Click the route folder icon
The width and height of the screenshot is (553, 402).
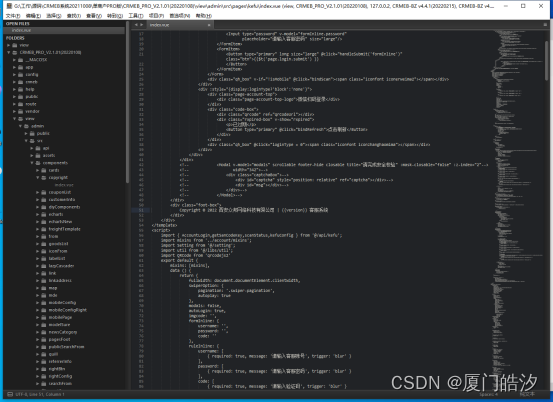[21, 104]
